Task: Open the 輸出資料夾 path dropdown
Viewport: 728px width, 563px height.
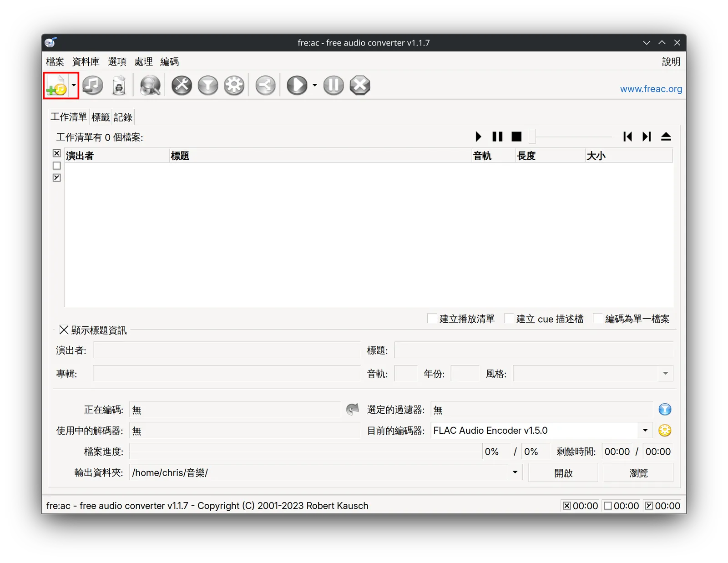Action: pyautogui.click(x=515, y=472)
